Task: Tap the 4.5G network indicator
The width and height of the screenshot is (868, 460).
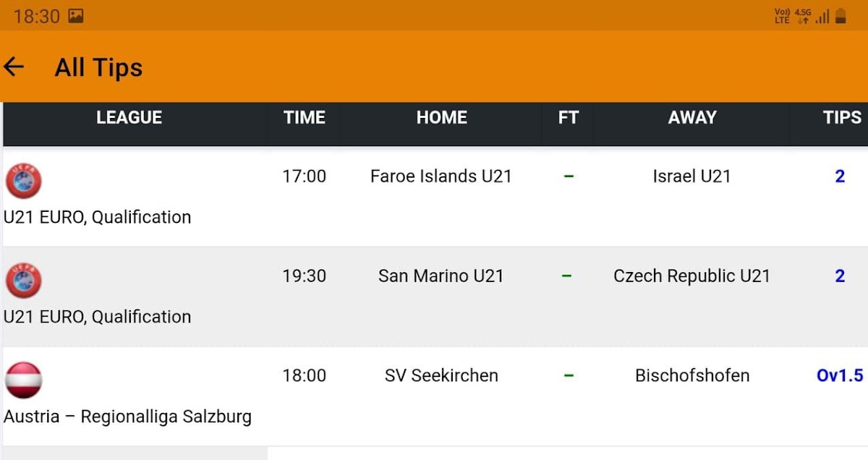Action: (x=803, y=16)
